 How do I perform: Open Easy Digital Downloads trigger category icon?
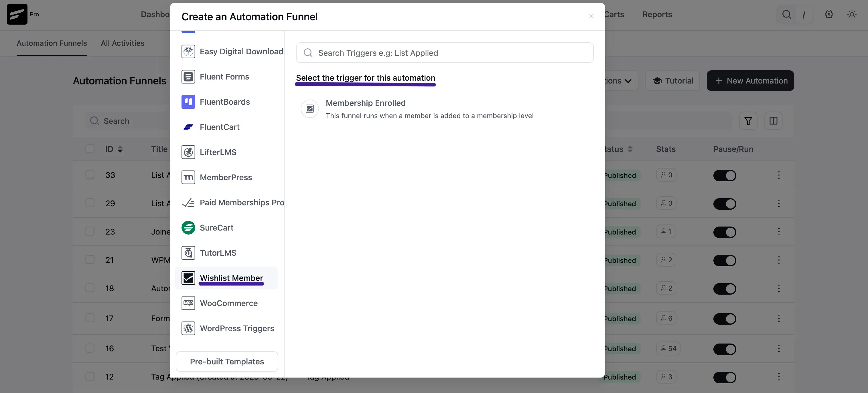pos(188,51)
